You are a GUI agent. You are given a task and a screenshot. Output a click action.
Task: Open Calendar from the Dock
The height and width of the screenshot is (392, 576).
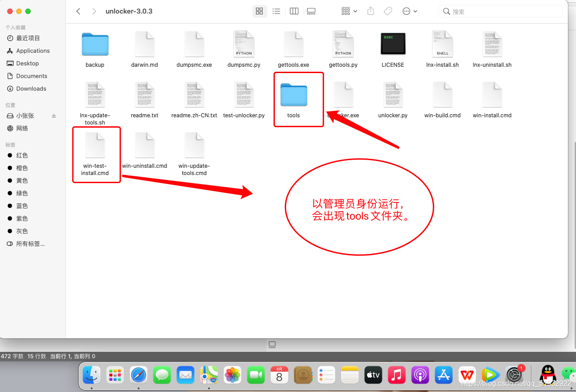279,374
